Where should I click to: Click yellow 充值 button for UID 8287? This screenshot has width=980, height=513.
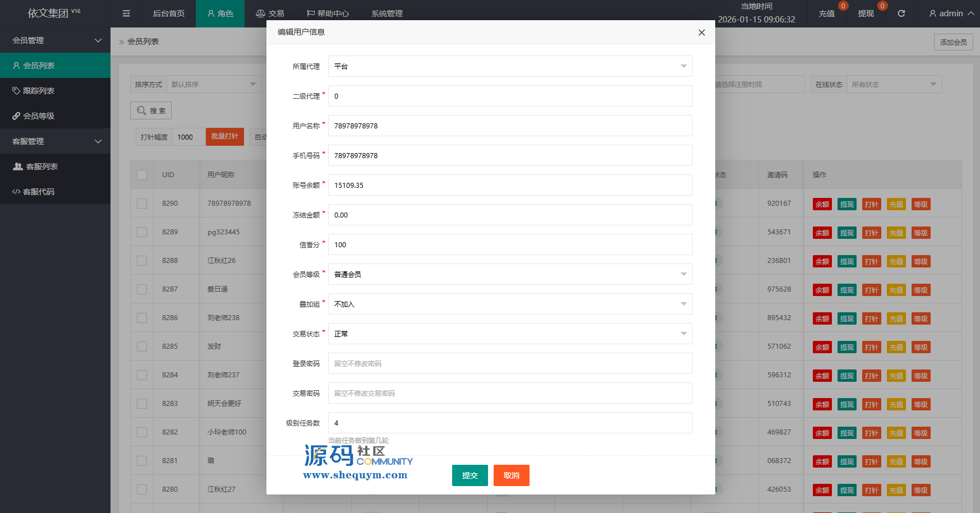[x=896, y=290]
